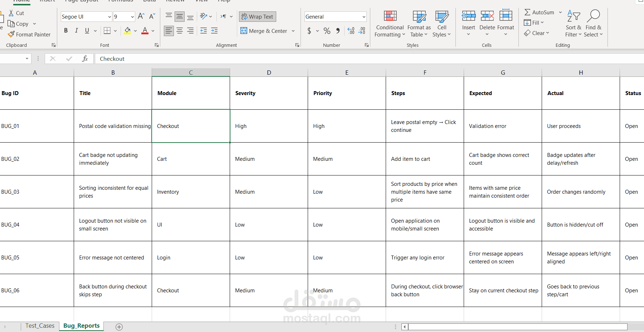Toggle Italic formatting
The image size is (644, 332).
76,31
